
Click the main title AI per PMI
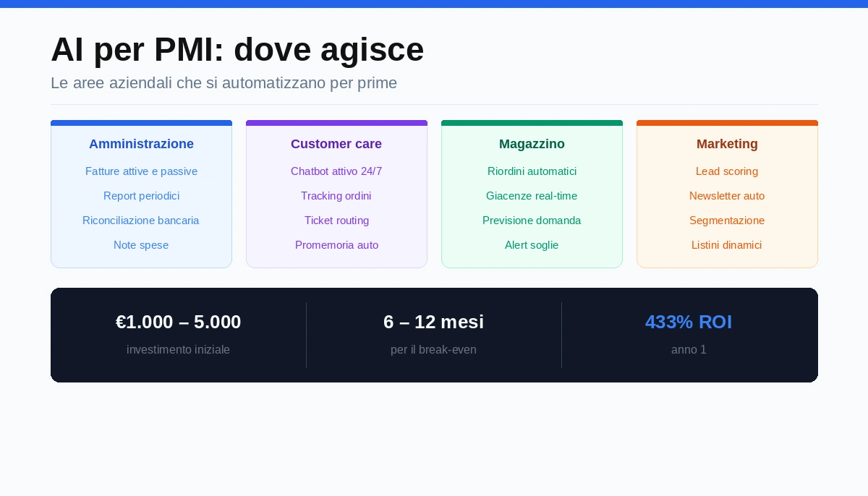coord(237,49)
